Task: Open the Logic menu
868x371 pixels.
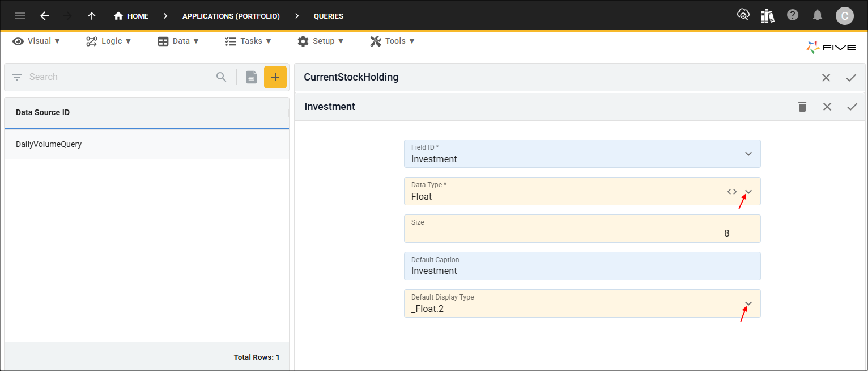Action: pos(109,41)
